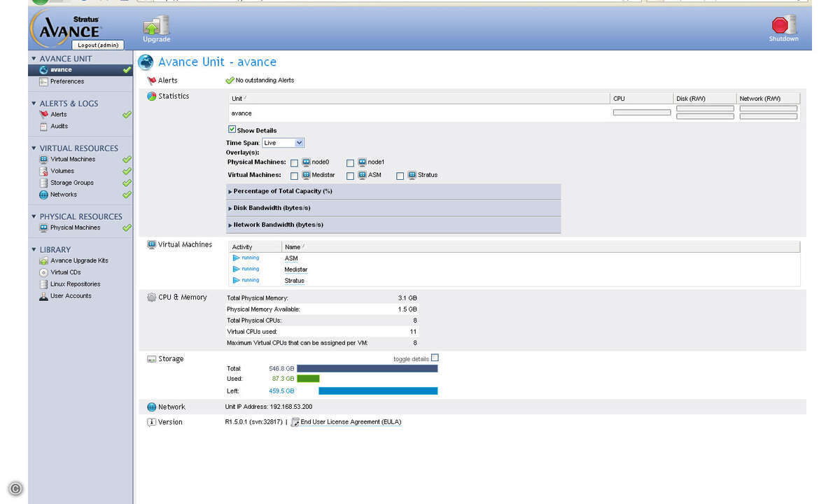Click the Logout (admin) button

[97, 45]
